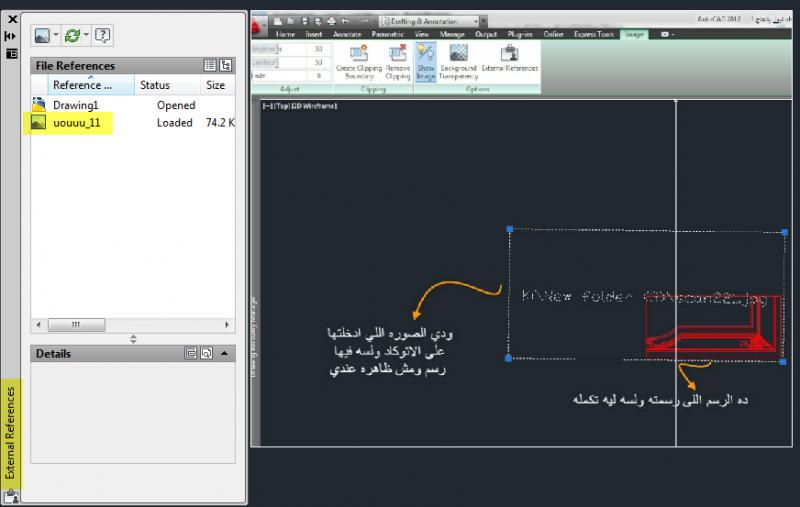Click Save As in the quick access toolbar
This screenshot has height=507, width=800.
[x=318, y=21]
